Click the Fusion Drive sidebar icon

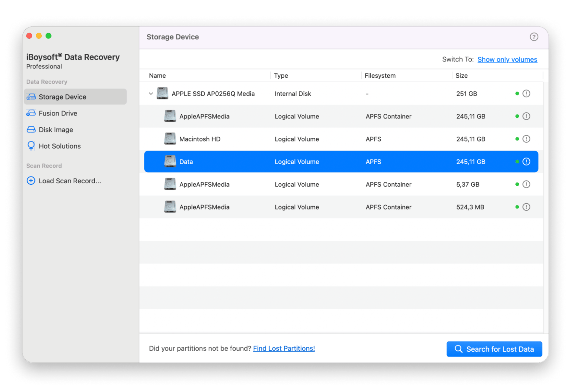pos(31,113)
